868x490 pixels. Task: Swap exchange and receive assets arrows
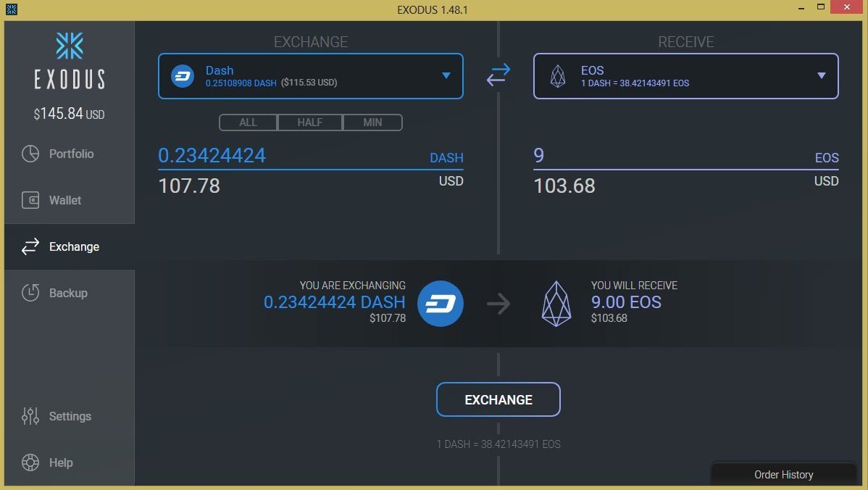[498, 75]
